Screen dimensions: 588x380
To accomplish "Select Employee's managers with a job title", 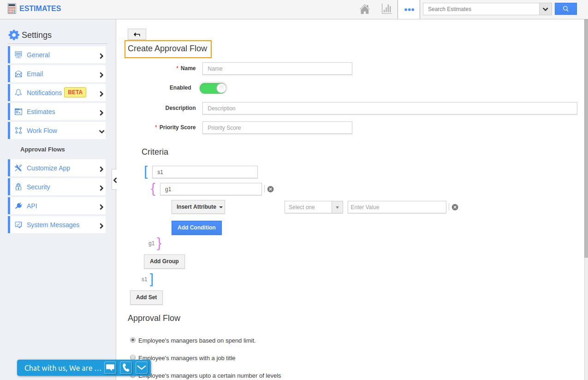I will coord(133,357).
